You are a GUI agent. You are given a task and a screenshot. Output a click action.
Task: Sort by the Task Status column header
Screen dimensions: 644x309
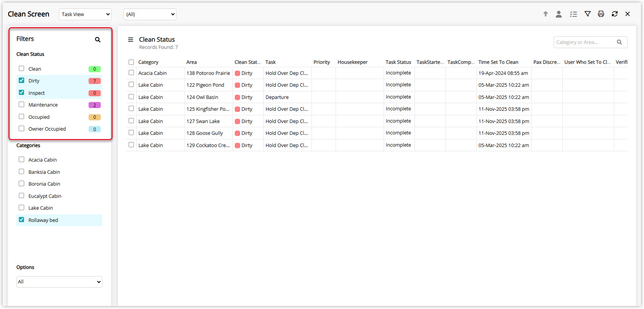tap(398, 62)
